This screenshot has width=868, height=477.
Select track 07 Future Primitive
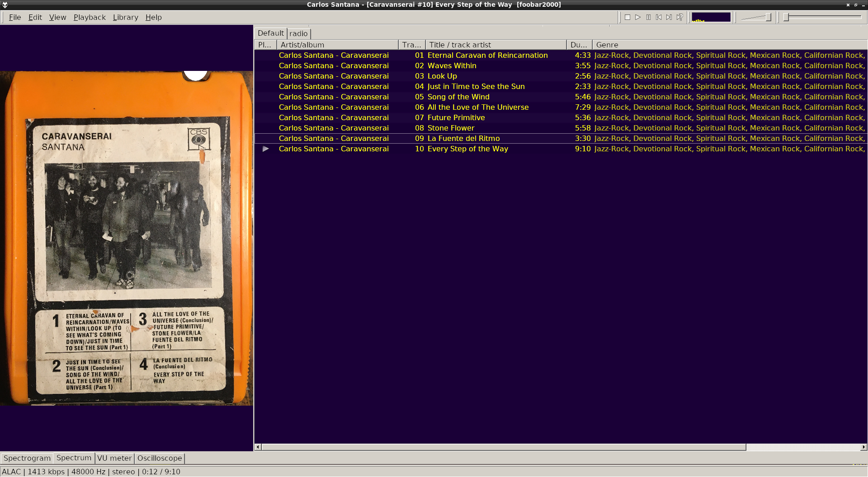point(561,117)
